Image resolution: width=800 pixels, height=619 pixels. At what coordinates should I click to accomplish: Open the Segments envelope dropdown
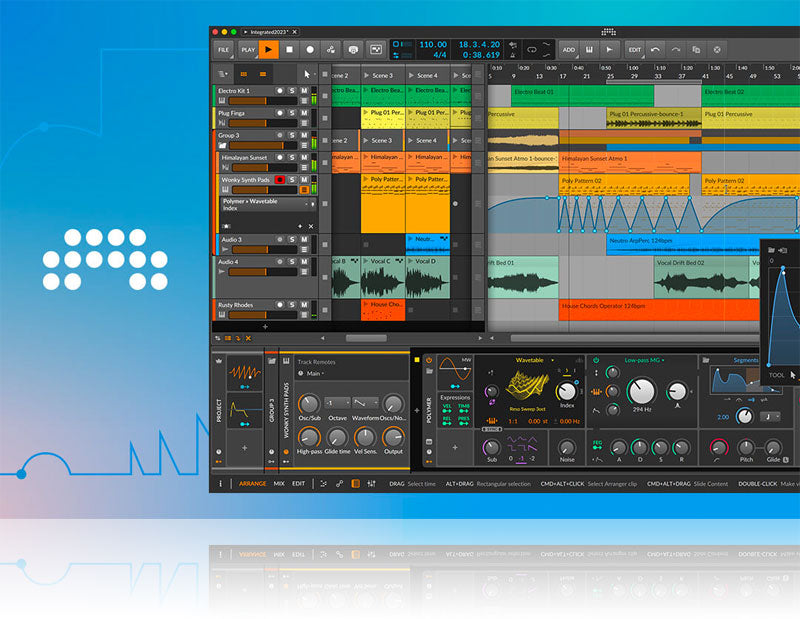click(745, 360)
